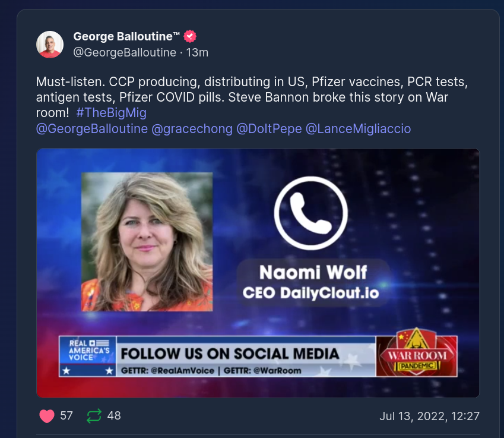Open the George Balloutine display name
504x438 pixels.
[x=126, y=36]
